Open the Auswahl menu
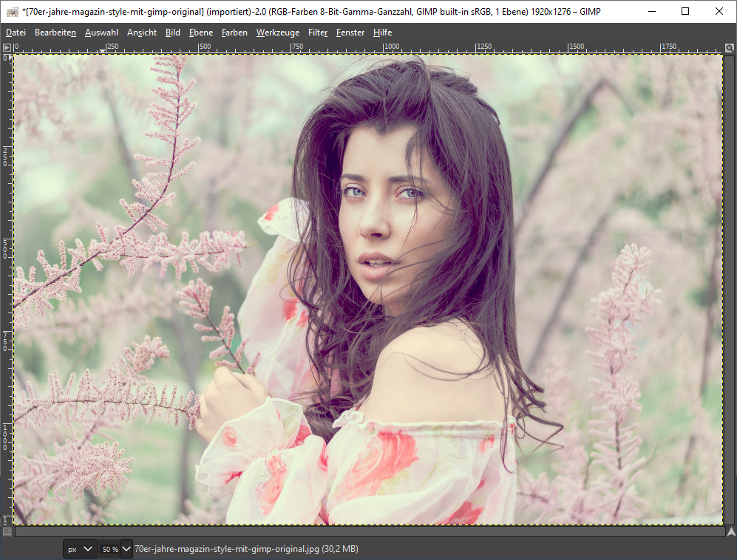 (x=101, y=33)
